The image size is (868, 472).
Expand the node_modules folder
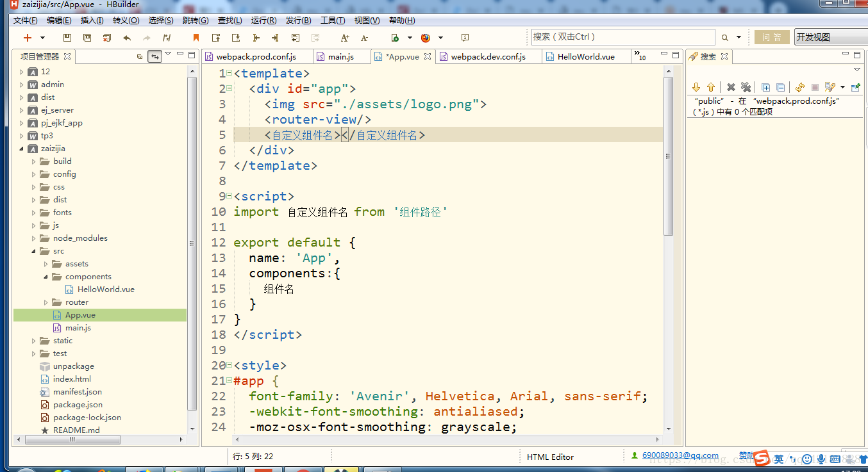(x=34, y=238)
